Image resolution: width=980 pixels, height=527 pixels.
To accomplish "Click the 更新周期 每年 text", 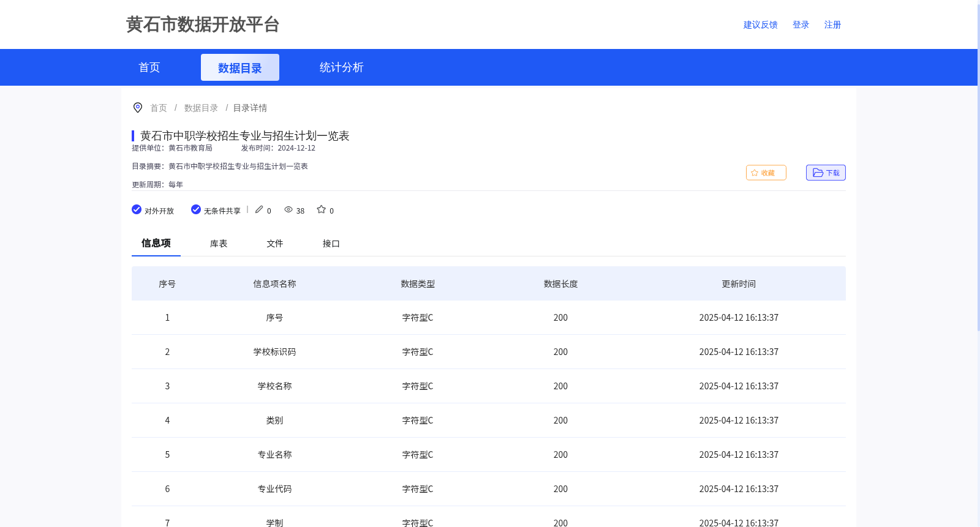I will tap(157, 185).
